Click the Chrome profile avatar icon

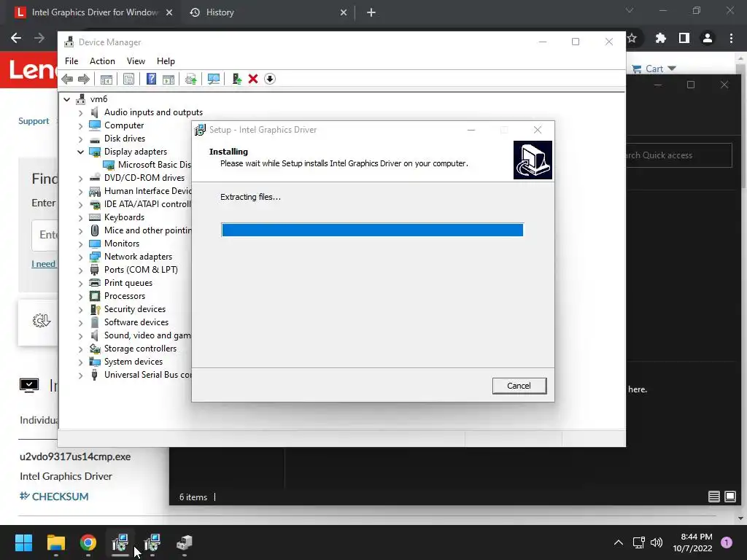point(708,38)
